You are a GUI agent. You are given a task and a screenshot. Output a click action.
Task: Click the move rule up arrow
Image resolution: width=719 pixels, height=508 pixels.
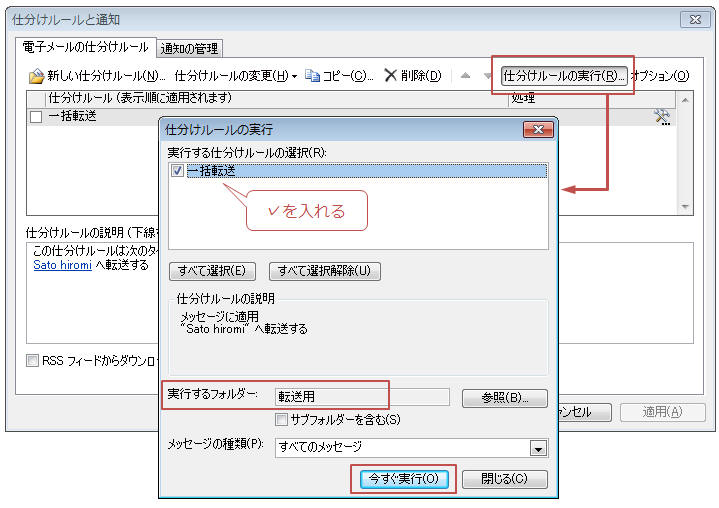[x=464, y=76]
